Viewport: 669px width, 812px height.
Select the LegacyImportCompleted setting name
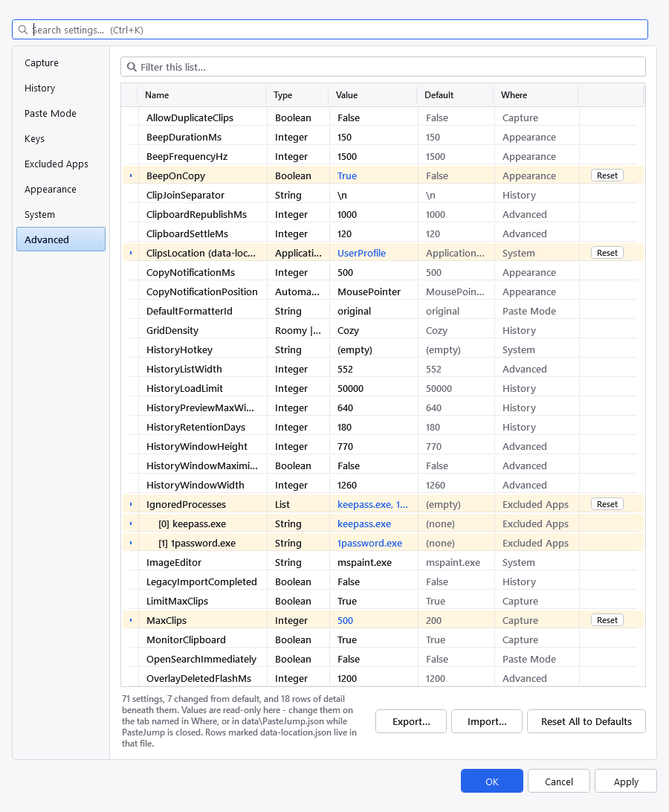(201, 581)
